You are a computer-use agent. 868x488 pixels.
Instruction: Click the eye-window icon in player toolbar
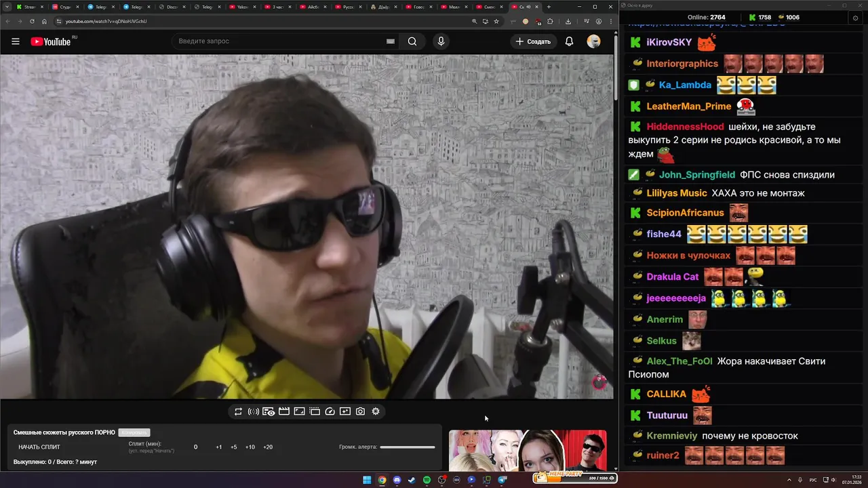click(269, 411)
